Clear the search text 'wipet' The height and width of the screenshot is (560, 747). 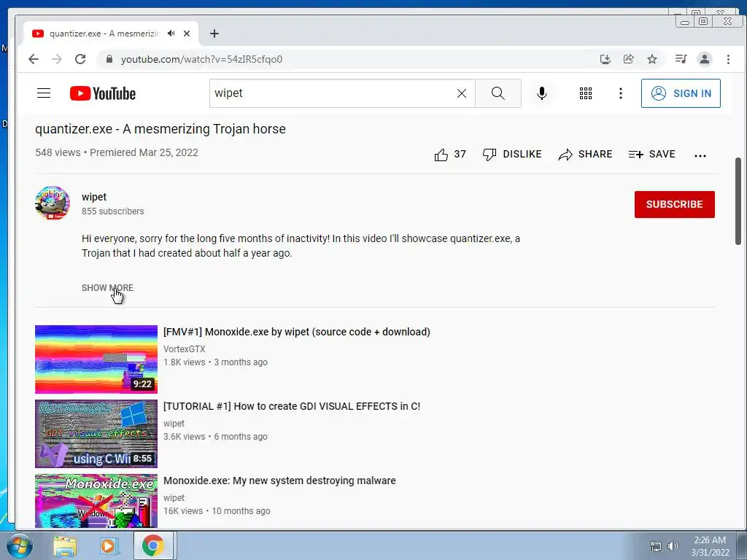462,93
